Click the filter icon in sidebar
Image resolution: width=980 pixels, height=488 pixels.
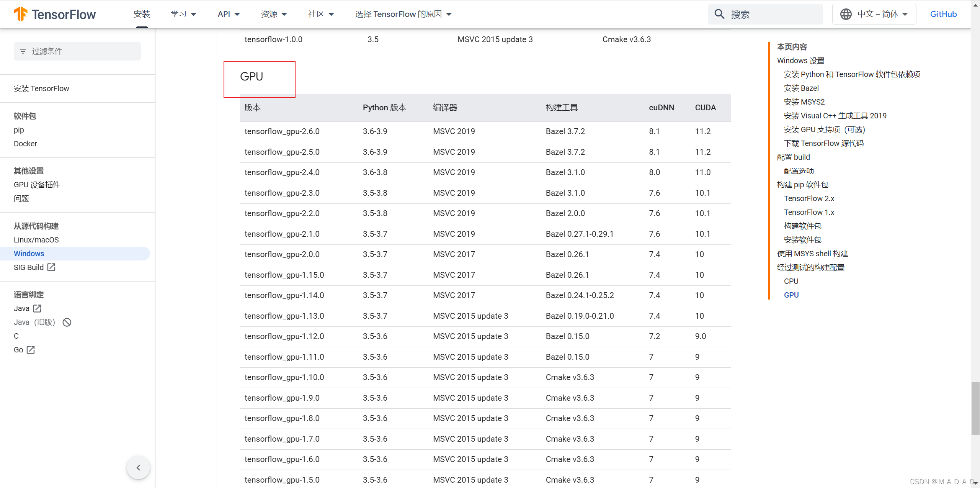(x=23, y=51)
